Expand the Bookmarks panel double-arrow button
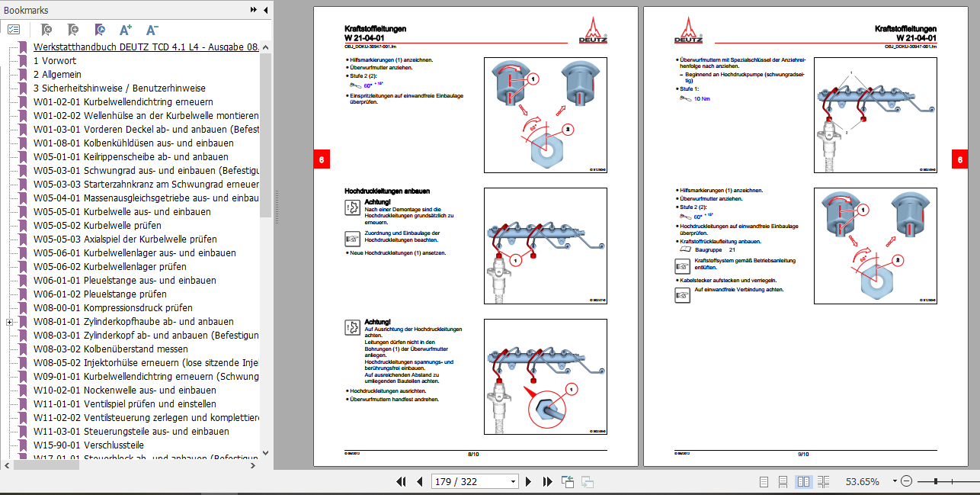Image resolution: width=980 pixels, height=495 pixels. click(x=254, y=10)
